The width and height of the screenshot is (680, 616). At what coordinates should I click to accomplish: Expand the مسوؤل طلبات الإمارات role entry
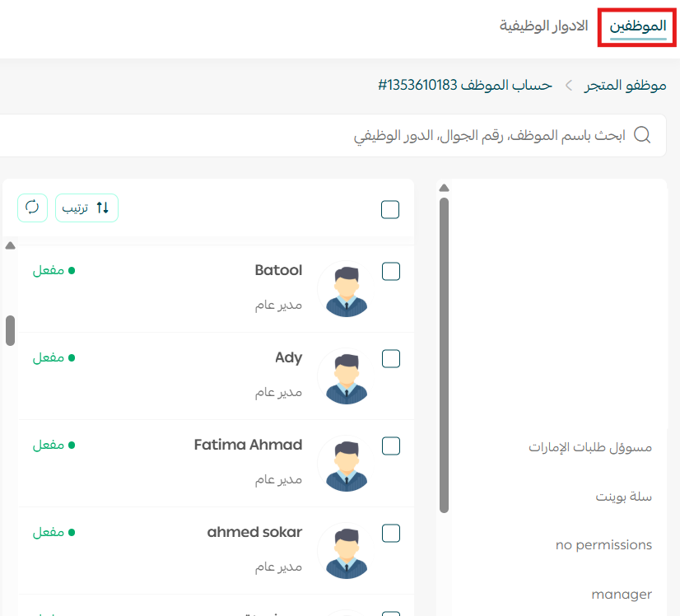(589, 447)
